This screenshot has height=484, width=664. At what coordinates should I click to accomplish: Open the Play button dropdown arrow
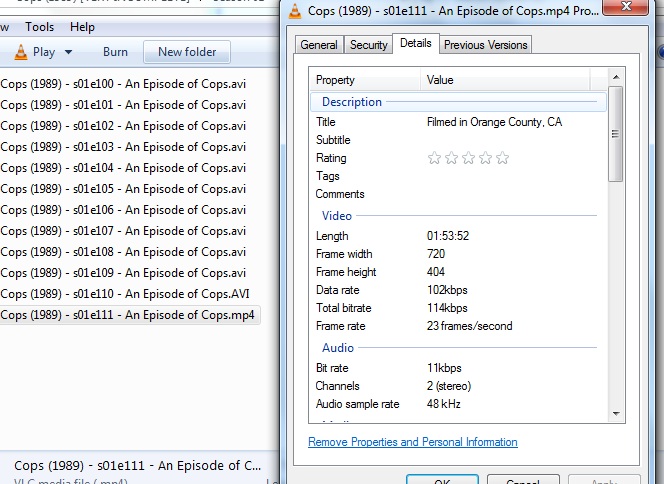[68, 52]
